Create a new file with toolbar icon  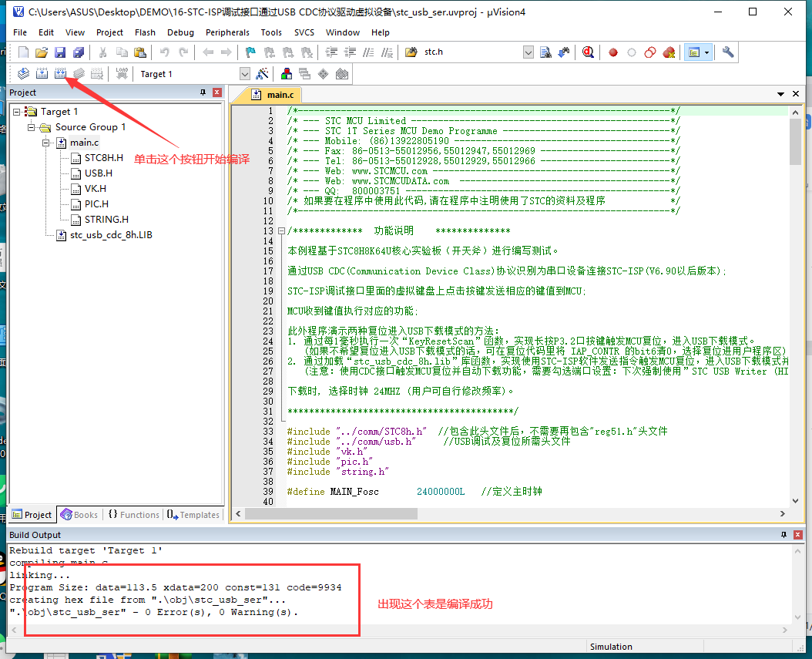[23, 52]
